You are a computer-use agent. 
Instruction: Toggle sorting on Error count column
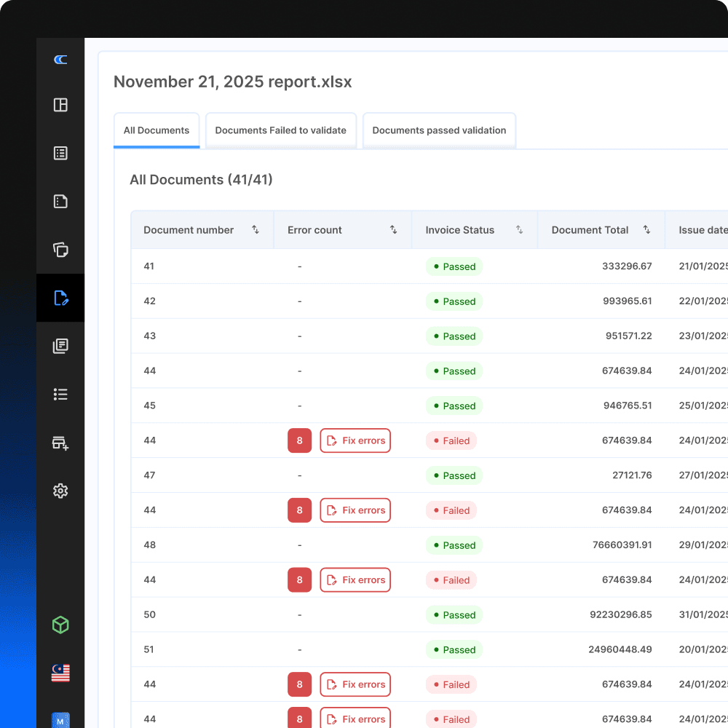tap(395, 229)
